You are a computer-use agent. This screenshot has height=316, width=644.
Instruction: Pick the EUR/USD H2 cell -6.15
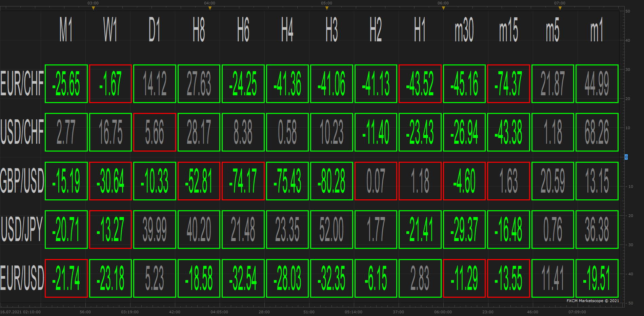[376, 278]
